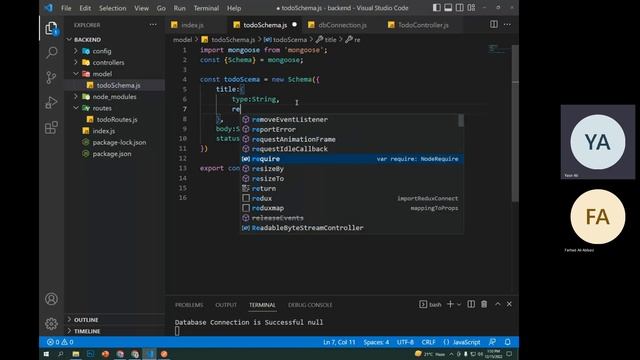Screen dimensions: 640x360
Task: Open the Explorer view in activity bar
Action: (51, 29)
